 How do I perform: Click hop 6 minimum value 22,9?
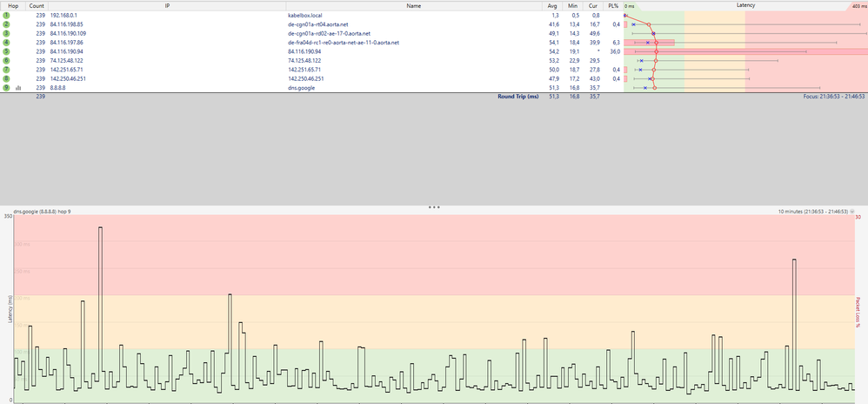(x=573, y=60)
